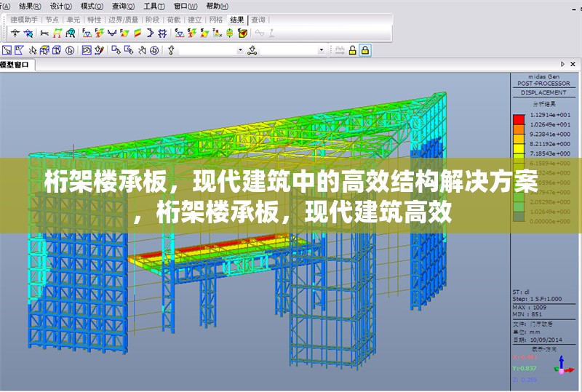Switch to the 网格 toolbar tab

[215, 20]
